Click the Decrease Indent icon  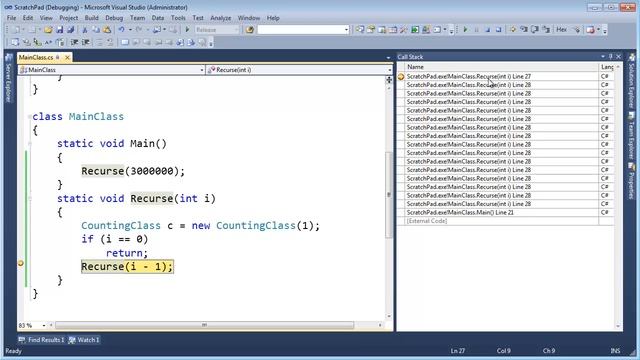[x=74, y=42]
